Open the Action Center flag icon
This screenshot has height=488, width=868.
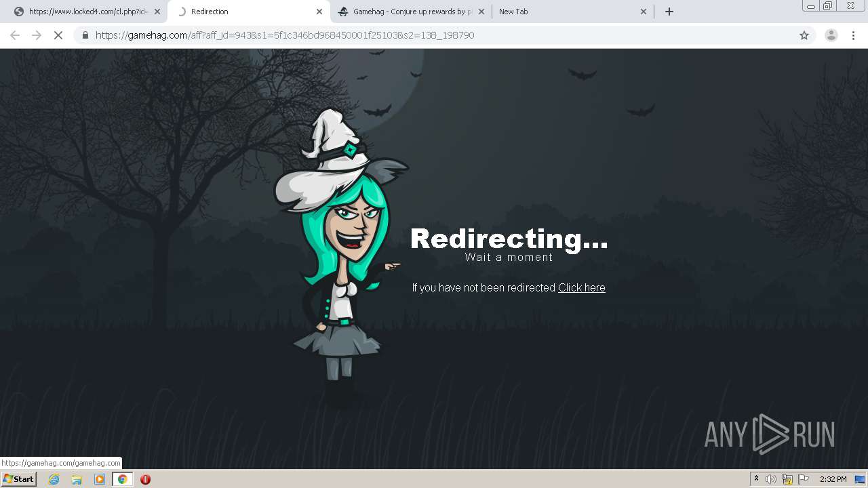tap(804, 479)
